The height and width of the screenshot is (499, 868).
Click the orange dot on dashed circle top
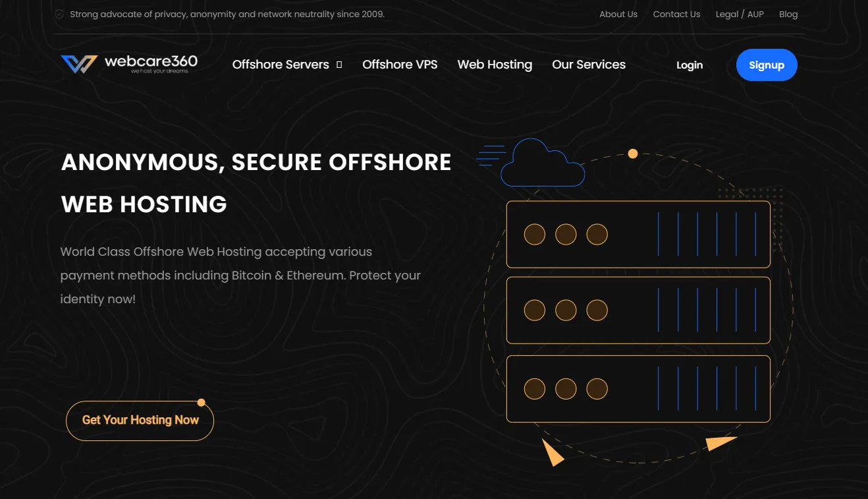click(632, 154)
